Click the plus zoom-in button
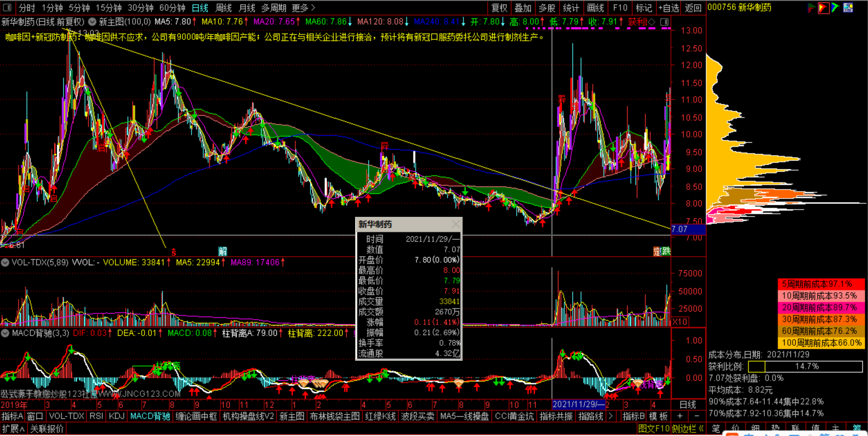Screen dimensions: 868x436 679,416
